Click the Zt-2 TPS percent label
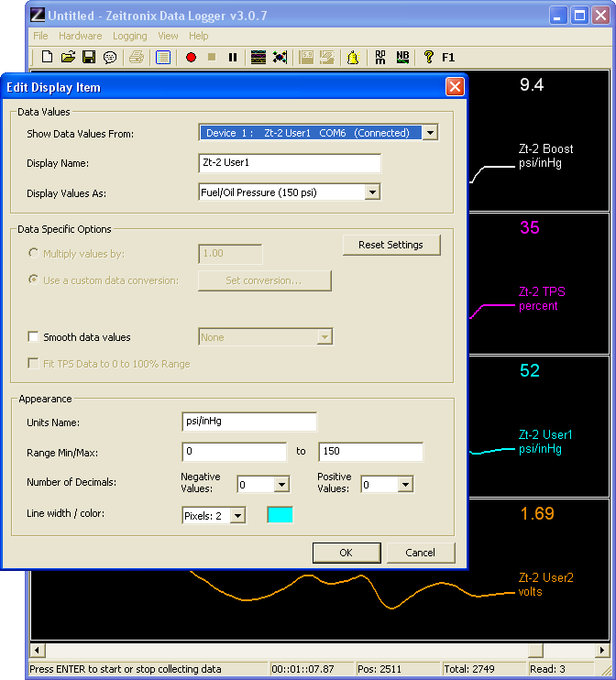 [542, 299]
